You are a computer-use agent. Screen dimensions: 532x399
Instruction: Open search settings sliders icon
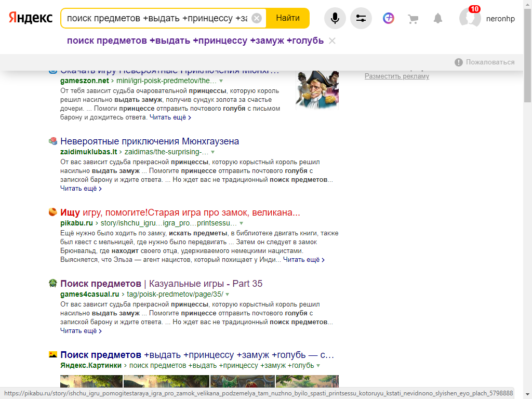[x=361, y=18]
